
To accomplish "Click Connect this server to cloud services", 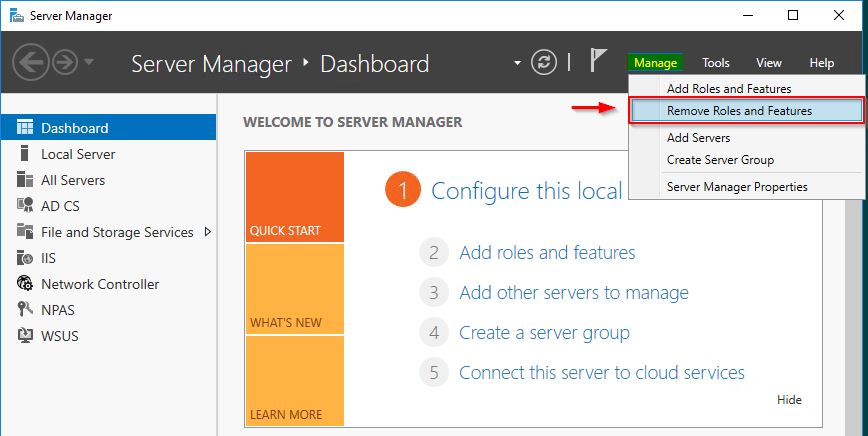I will [x=602, y=372].
